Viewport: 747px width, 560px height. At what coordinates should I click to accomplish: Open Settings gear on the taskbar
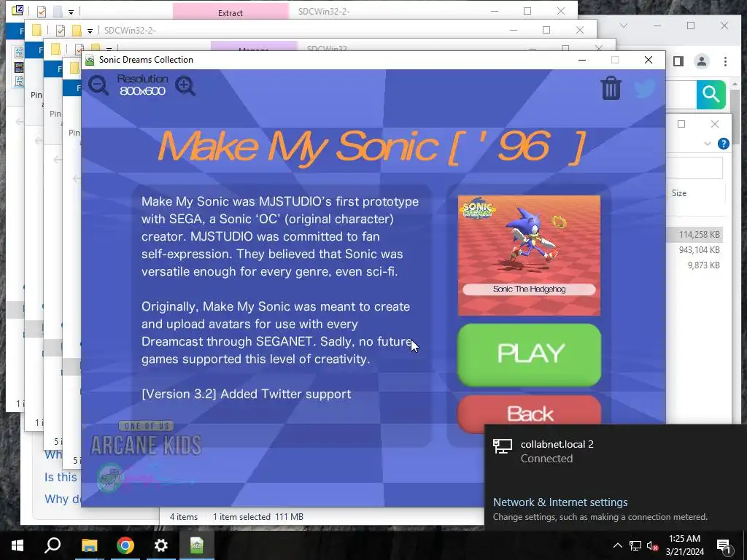click(161, 545)
